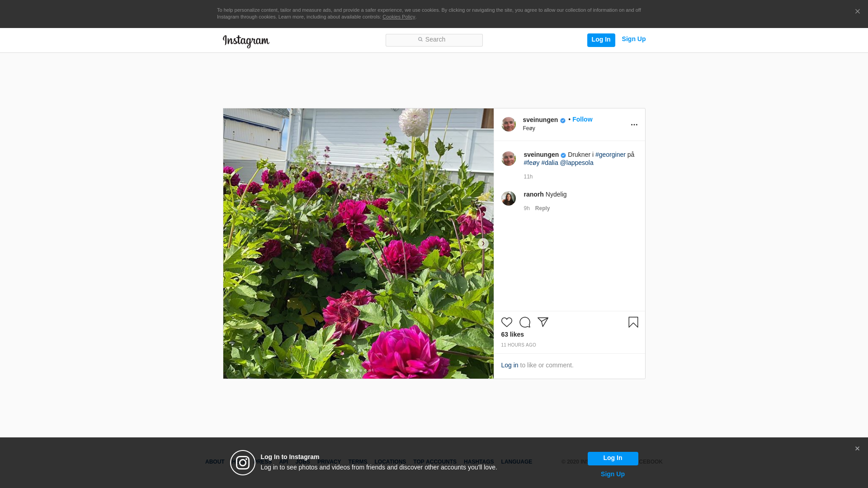
Task: Open the TERMS footer link
Action: pos(358,462)
